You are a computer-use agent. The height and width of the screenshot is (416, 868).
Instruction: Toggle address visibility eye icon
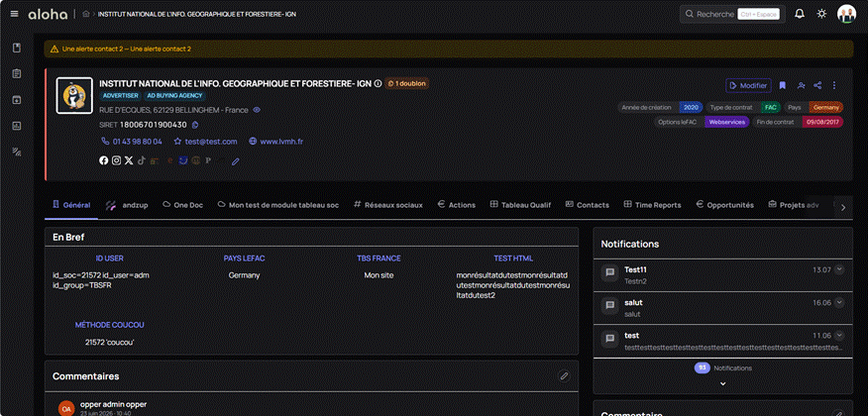tap(257, 110)
